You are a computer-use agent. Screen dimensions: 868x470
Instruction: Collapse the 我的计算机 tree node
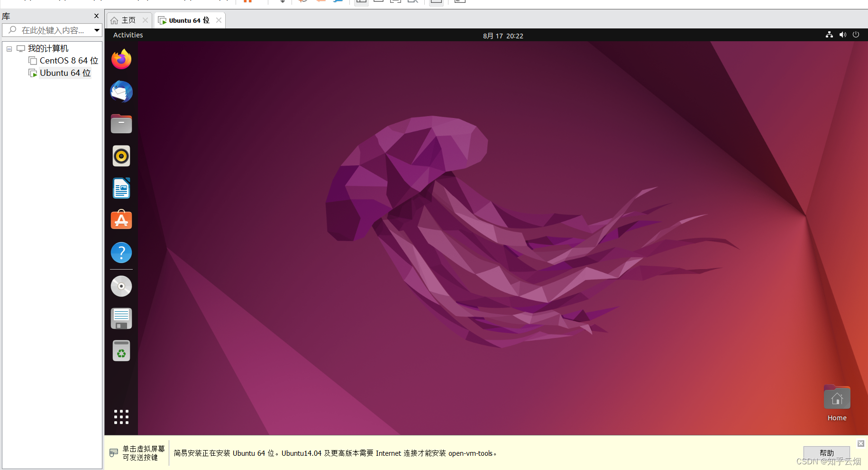[x=9, y=49]
